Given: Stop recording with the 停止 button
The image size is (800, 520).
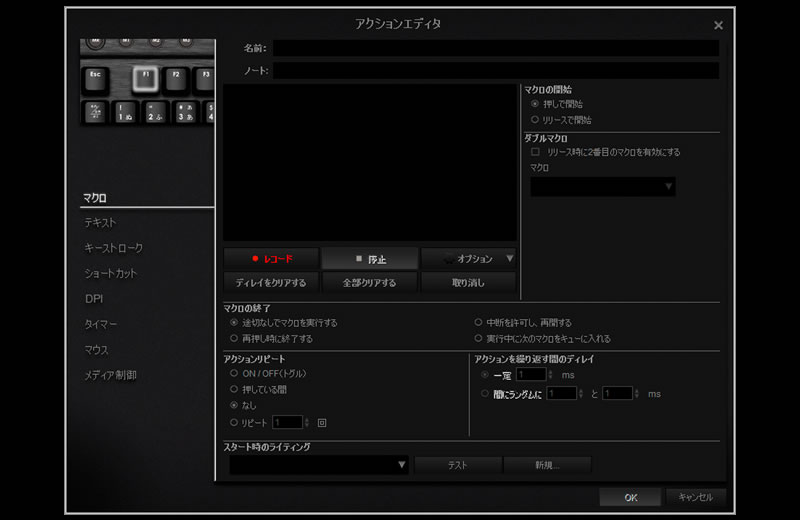Looking at the screenshot, I should pos(370,259).
